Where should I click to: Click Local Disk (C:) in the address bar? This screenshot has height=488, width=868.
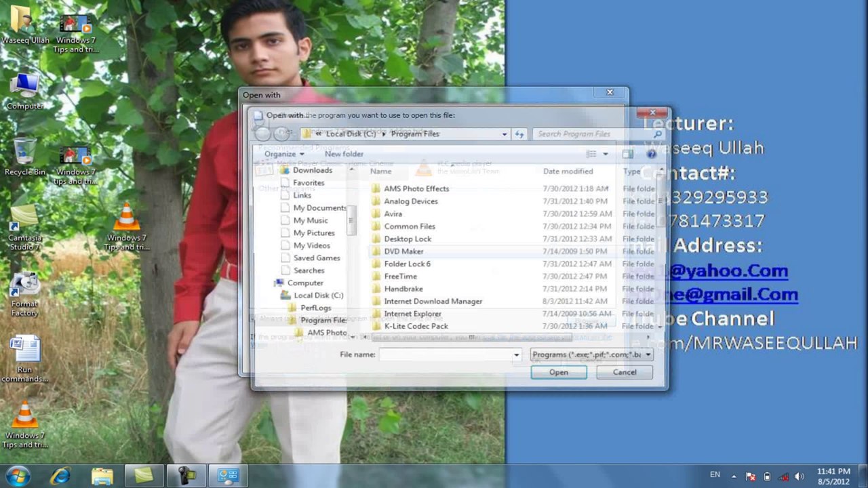pyautogui.click(x=351, y=134)
